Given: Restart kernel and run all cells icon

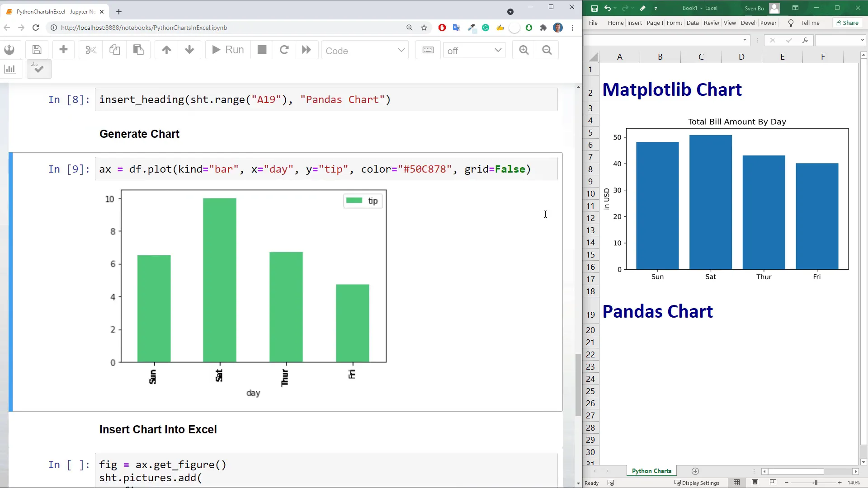Looking at the screenshot, I should [x=306, y=50].
